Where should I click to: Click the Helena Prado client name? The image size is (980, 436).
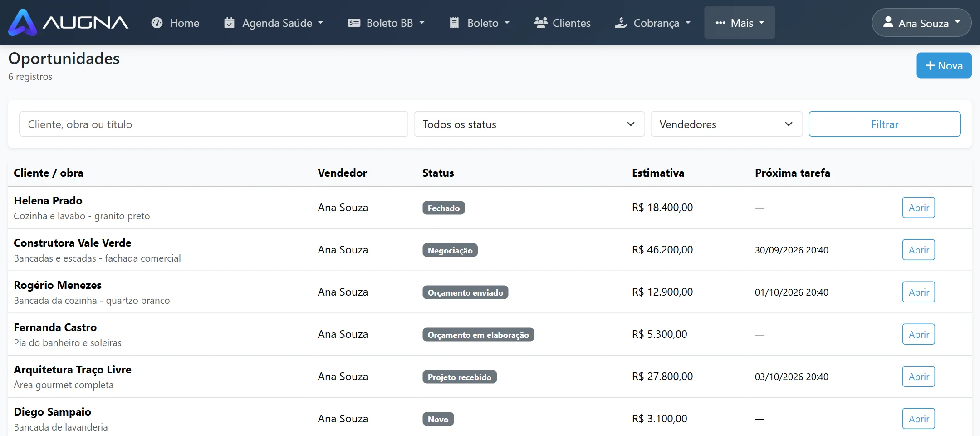(48, 201)
